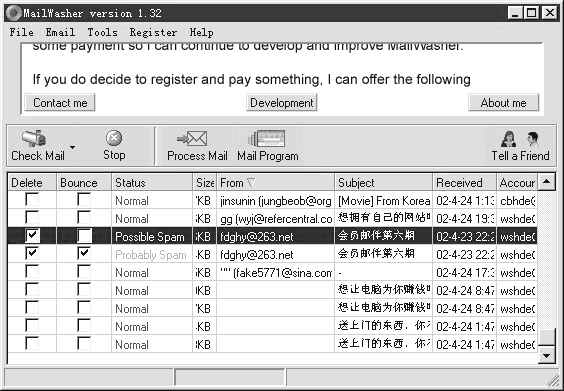Open the Register menu

pyautogui.click(x=153, y=32)
